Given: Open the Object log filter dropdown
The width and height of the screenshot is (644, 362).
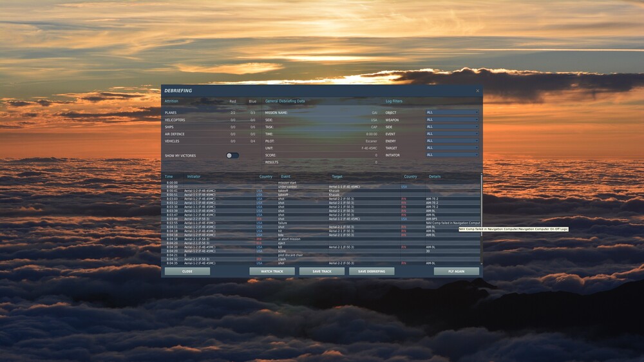Looking at the screenshot, I should (452, 112).
